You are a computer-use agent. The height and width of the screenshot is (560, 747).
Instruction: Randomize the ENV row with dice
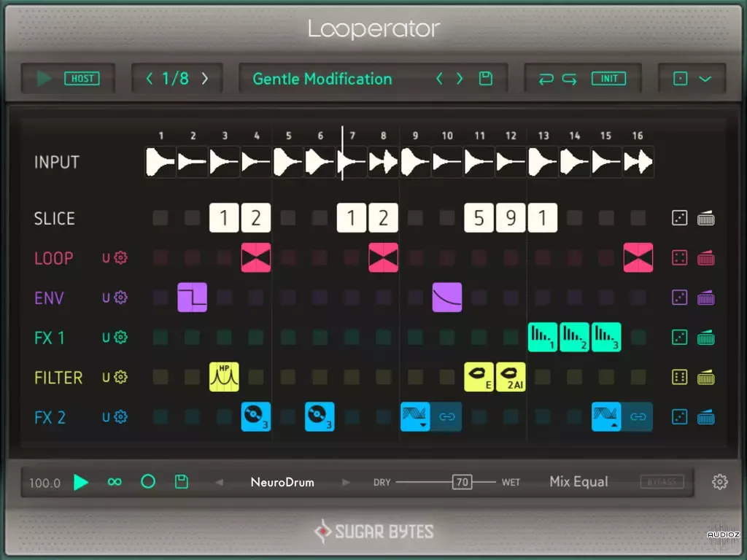click(x=679, y=298)
